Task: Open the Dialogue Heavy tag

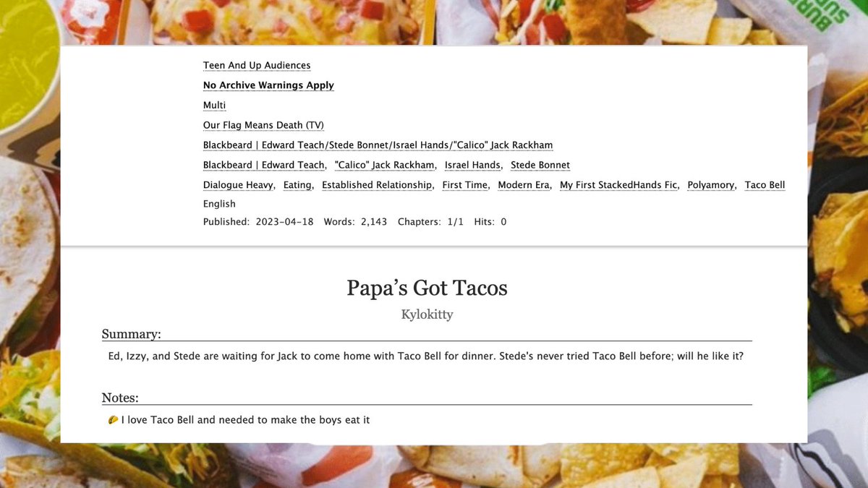Action: point(238,185)
